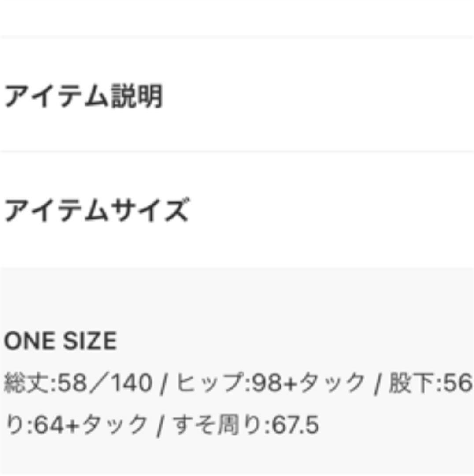Select the ONE SIZE heading
The width and height of the screenshot is (474, 476).
[60, 341]
